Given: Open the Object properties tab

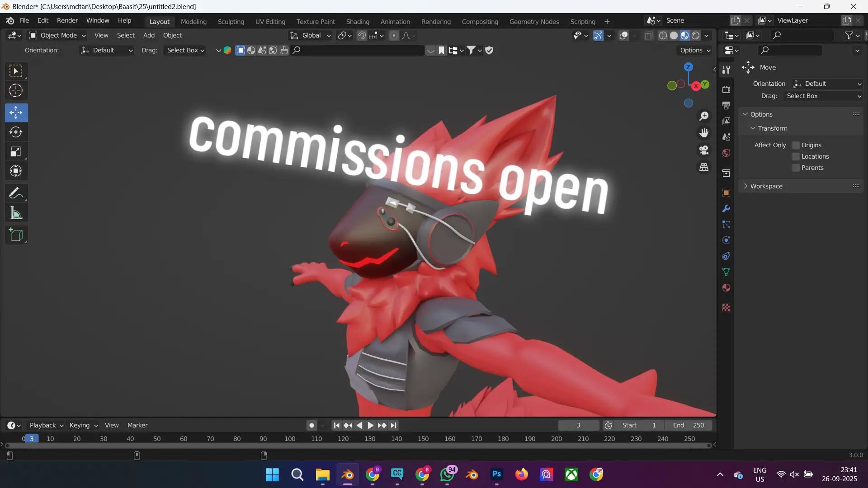Looking at the screenshot, I should [726, 193].
